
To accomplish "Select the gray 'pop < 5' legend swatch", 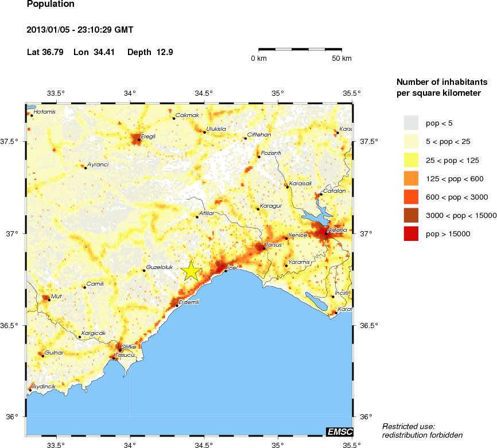I will coord(411,123).
